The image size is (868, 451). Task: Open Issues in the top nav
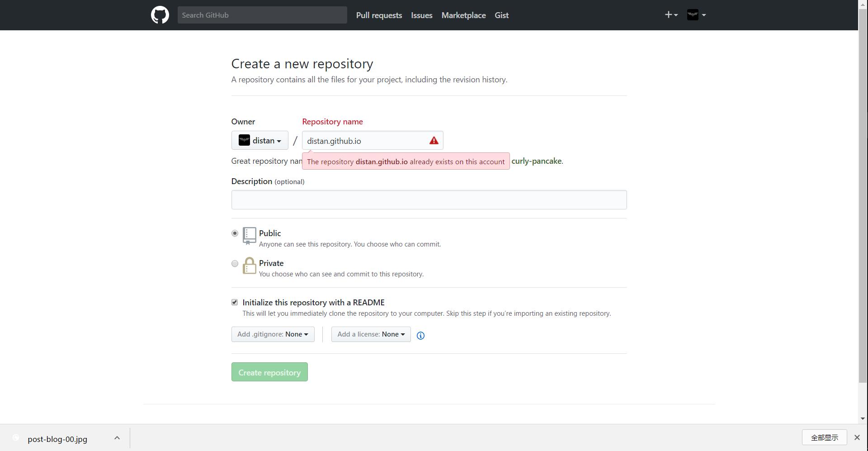(x=421, y=15)
